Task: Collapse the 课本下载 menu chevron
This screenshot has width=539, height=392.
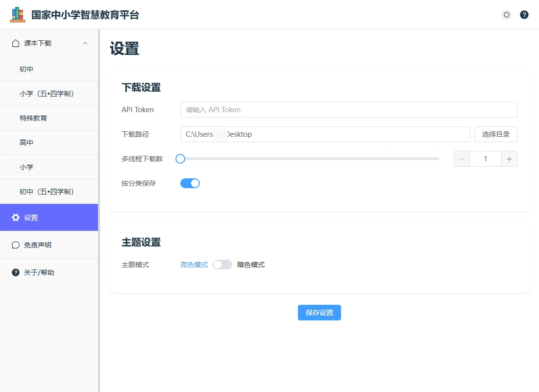Action: point(85,43)
